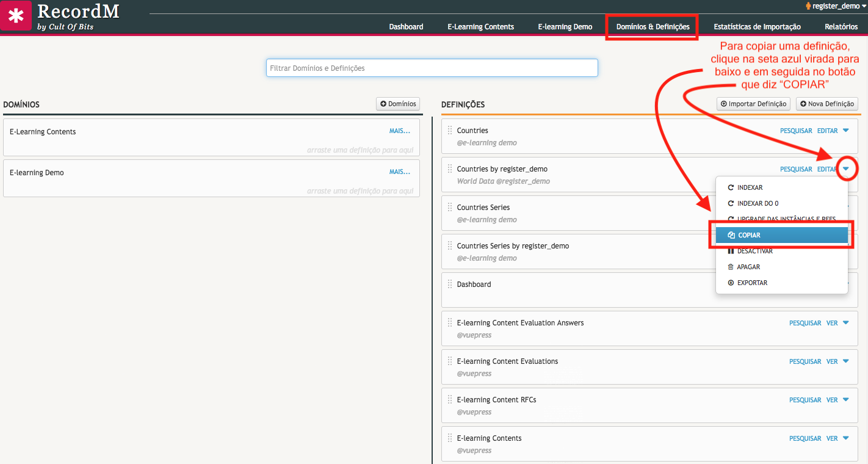Click VER for E-learning Content Evaluation Answers
868x464 pixels.
point(832,323)
